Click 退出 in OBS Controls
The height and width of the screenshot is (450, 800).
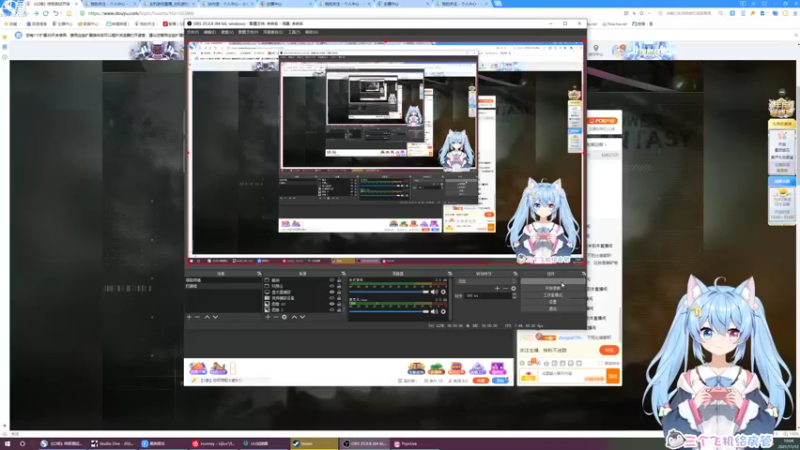(x=553, y=309)
